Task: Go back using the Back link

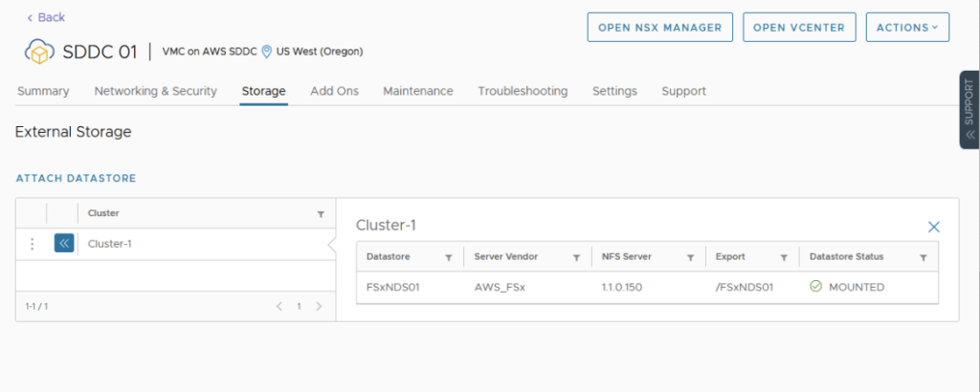Action: pos(46,17)
